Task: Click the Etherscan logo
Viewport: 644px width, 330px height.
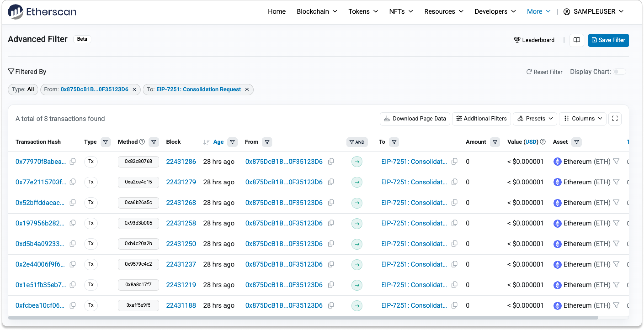Action: 42,11
